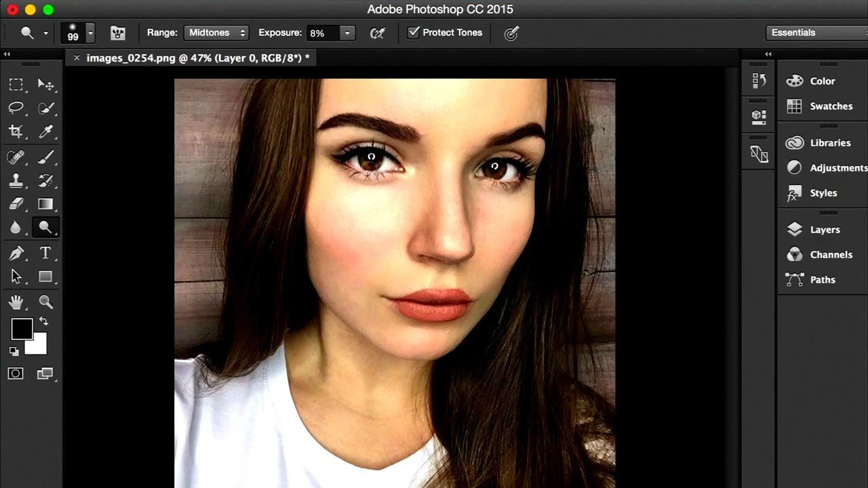Close the images_0254.png document tab
This screenshot has width=868, height=488.
tap(77, 58)
